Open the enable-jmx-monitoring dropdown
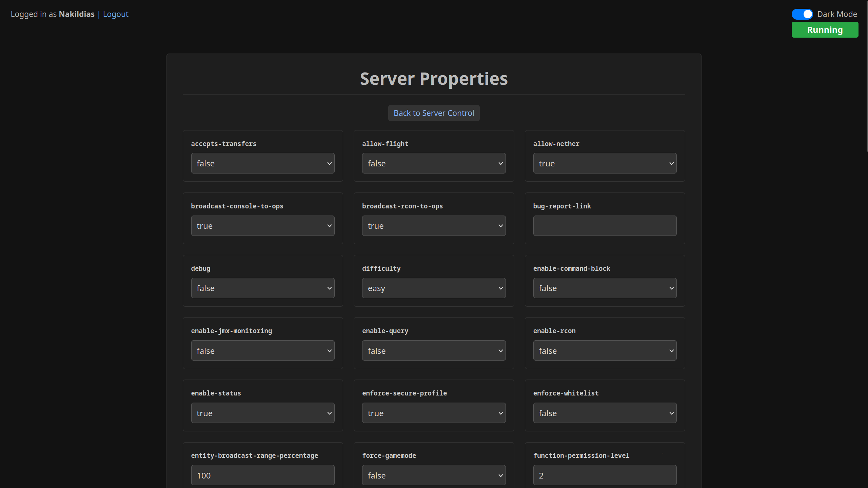868x488 pixels. (263, 351)
